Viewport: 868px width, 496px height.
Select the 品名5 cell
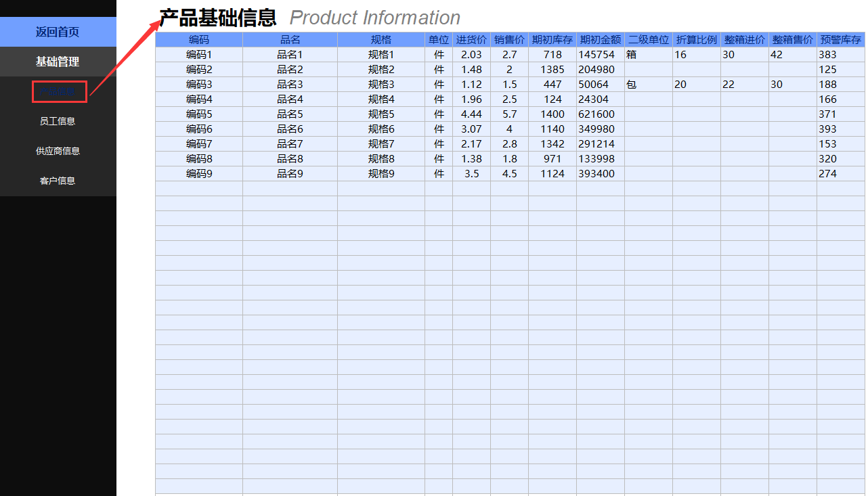coord(290,114)
